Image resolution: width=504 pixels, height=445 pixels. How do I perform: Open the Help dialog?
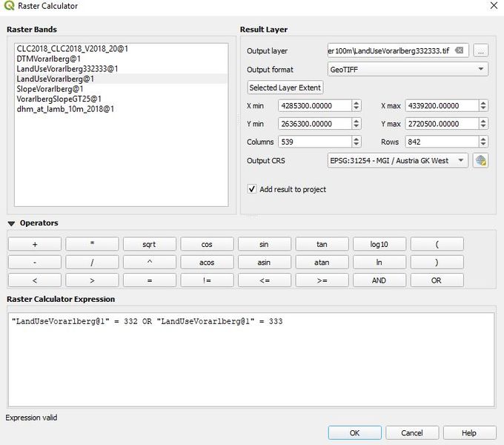pyautogui.click(x=468, y=432)
